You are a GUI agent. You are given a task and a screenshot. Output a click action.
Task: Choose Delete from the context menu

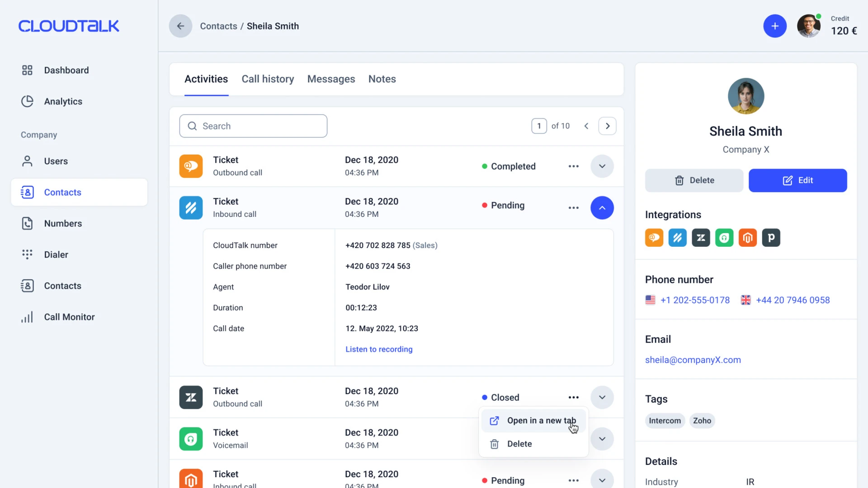click(519, 444)
